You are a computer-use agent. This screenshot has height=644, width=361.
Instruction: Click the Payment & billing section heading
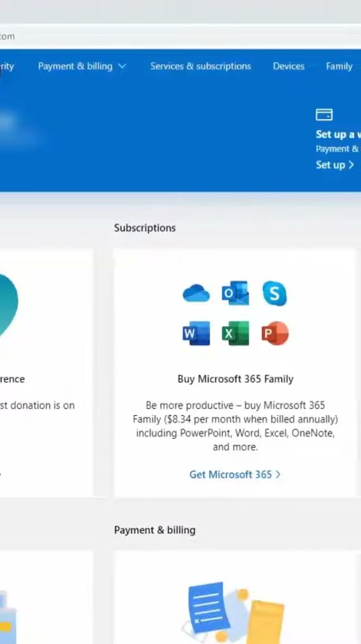click(x=155, y=530)
